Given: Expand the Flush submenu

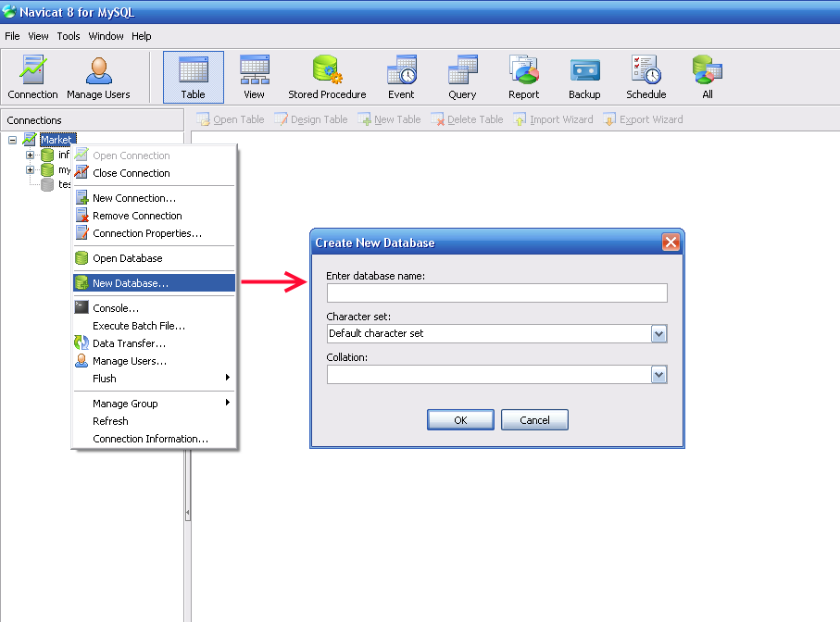Looking at the screenshot, I should (155, 379).
